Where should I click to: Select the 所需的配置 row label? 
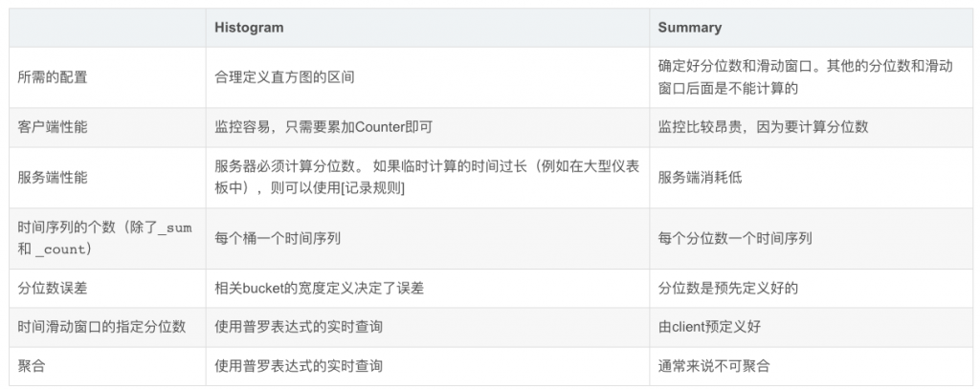[53, 76]
